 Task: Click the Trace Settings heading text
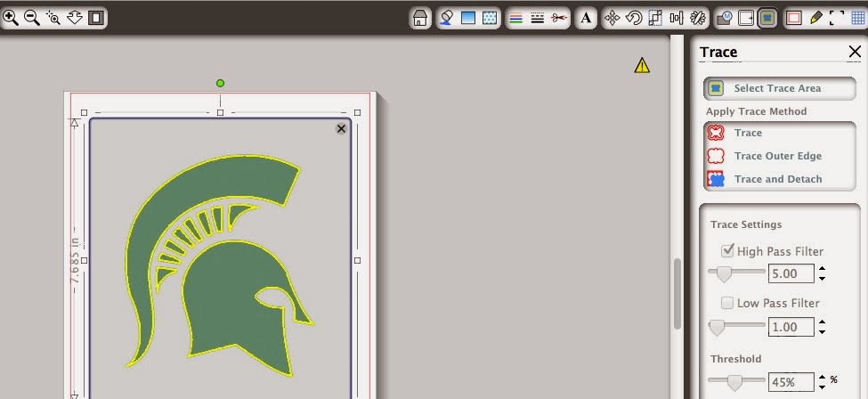[746, 224]
